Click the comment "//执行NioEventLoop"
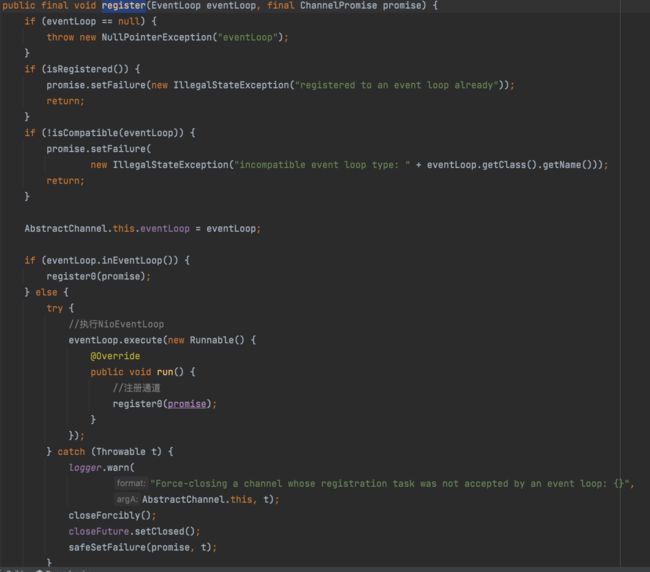Image resolution: width=650 pixels, height=572 pixels. [116, 325]
